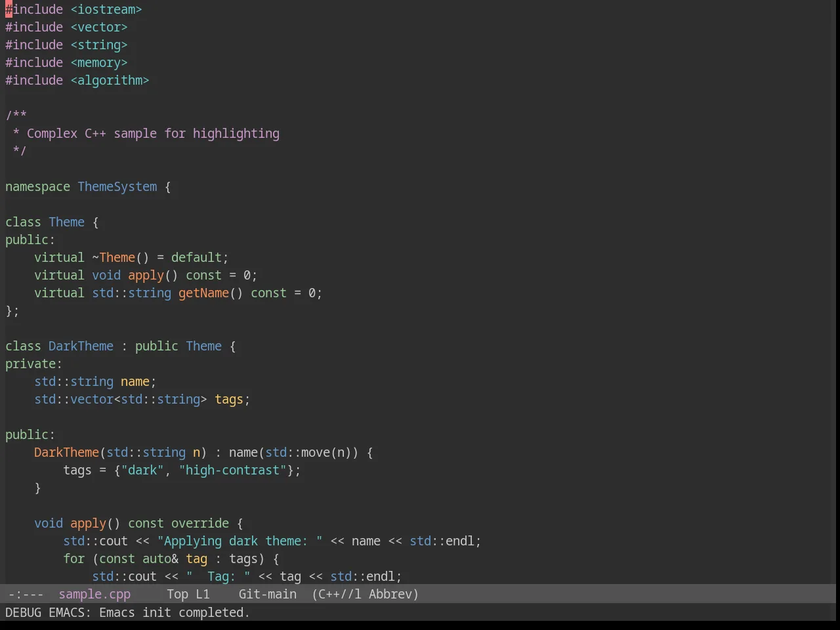The width and height of the screenshot is (840, 630).
Task: Click the 'tags' member in the vector declaration
Action: [x=229, y=400]
